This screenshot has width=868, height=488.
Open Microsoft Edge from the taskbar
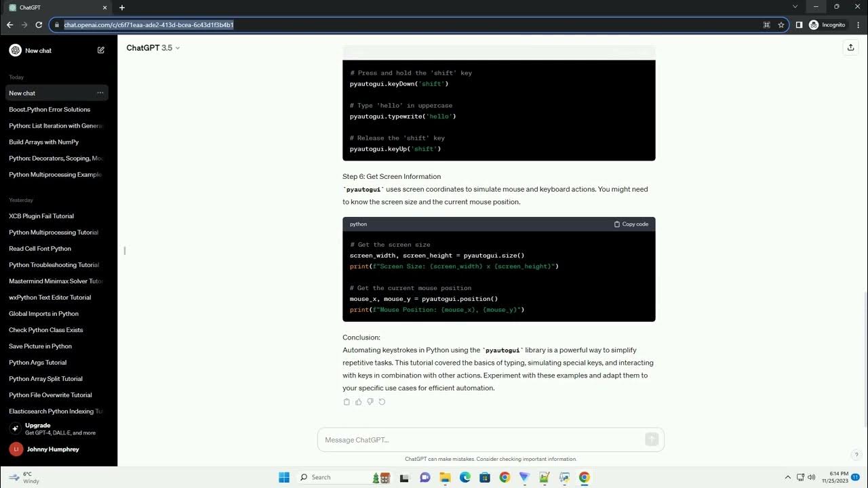[465, 477]
